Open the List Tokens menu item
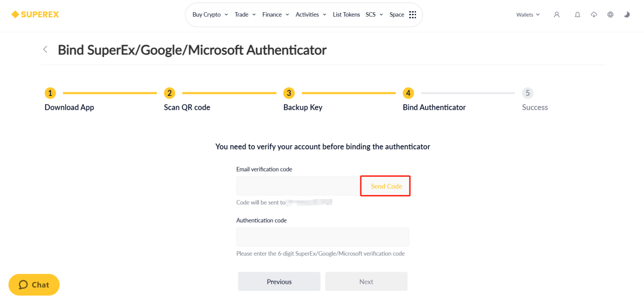This screenshot has width=644, height=301. [x=346, y=15]
